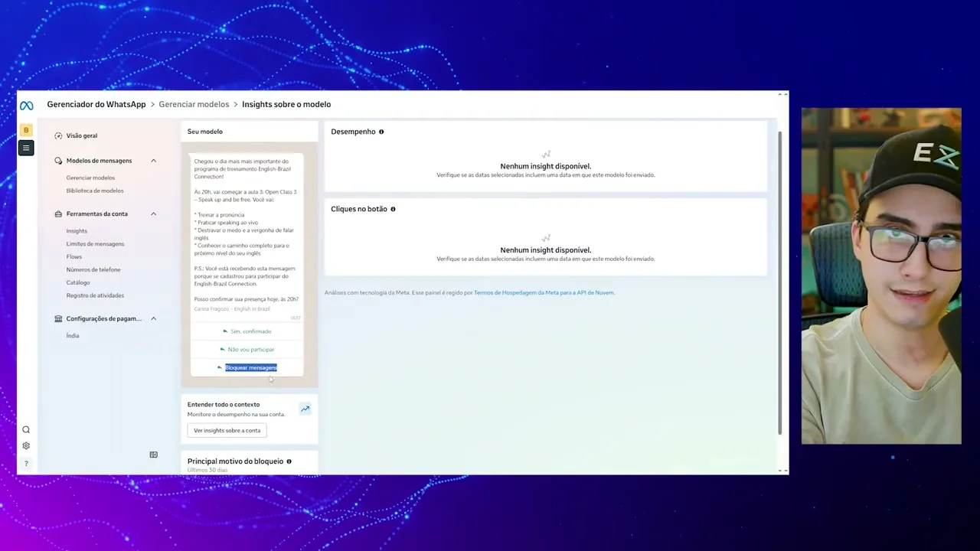The width and height of the screenshot is (980, 551).
Task: Open Catálogo in the sidebar
Action: [78, 282]
